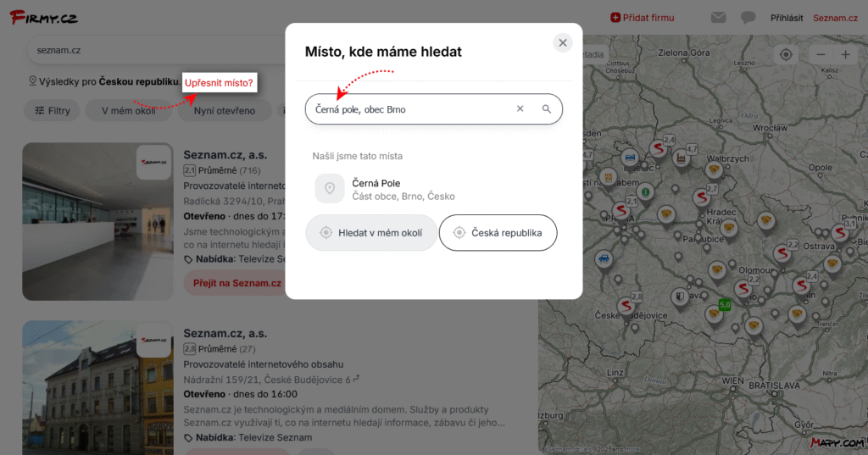Click the 'Nabídka: Televize Seznam' tag in second listing

coord(248,438)
